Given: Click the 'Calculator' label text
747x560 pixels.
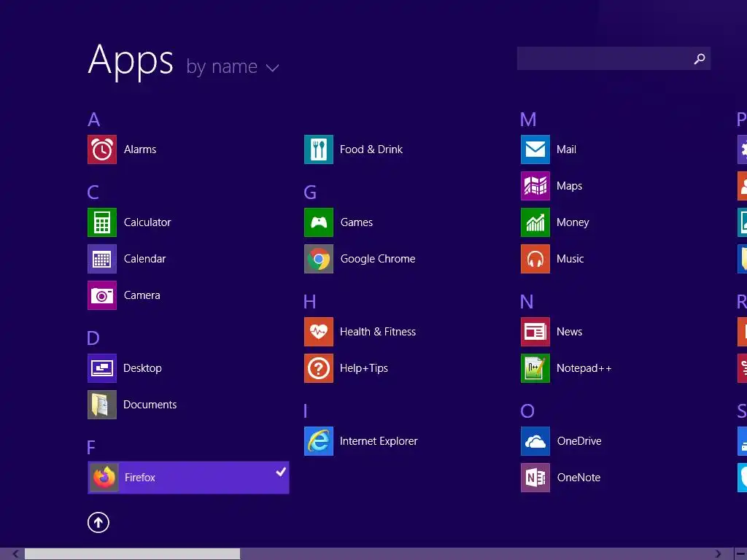Looking at the screenshot, I should click(x=147, y=222).
